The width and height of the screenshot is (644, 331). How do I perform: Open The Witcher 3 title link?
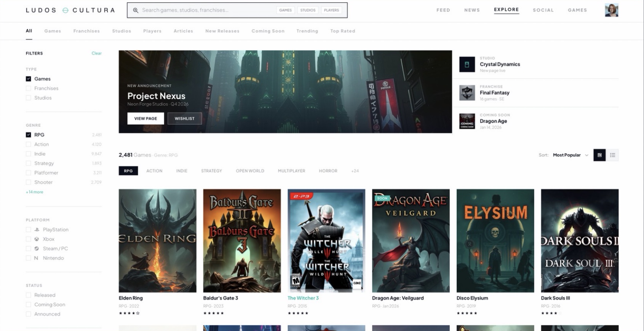[x=303, y=298]
